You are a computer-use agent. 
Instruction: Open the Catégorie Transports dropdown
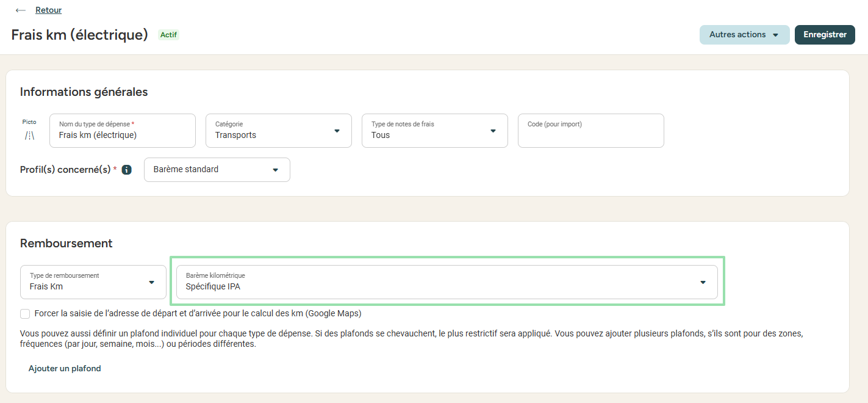[x=278, y=131]
